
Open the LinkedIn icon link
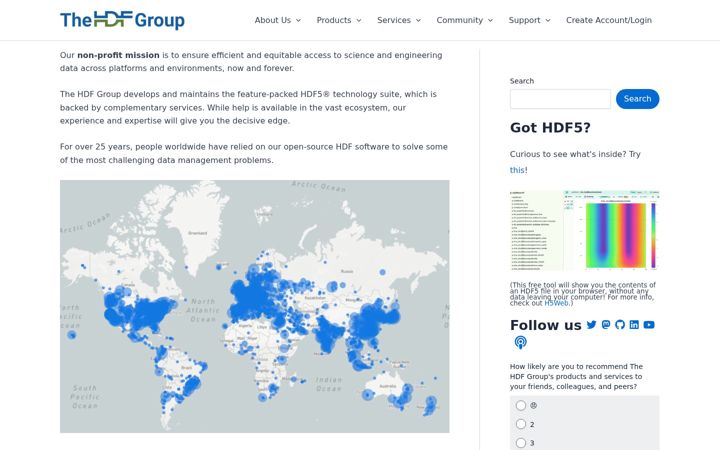point(634,325)
